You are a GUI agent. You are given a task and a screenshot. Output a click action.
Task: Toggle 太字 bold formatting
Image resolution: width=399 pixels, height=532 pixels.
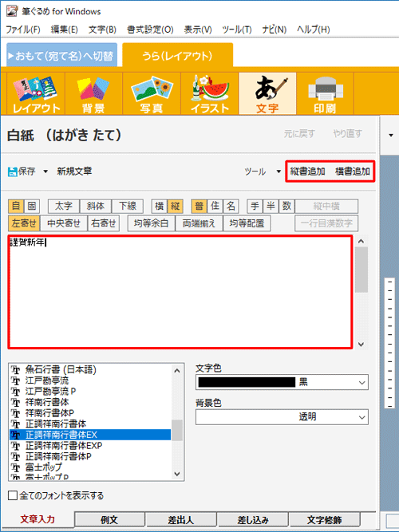click(64, 206)
